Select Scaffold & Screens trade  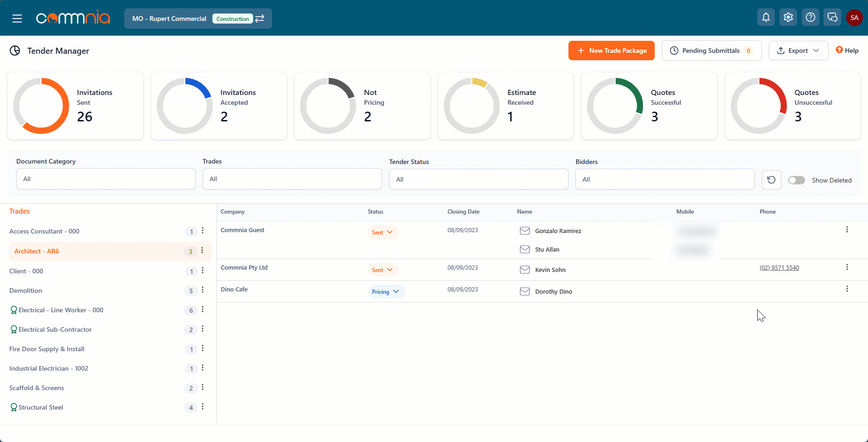point(37,388)
